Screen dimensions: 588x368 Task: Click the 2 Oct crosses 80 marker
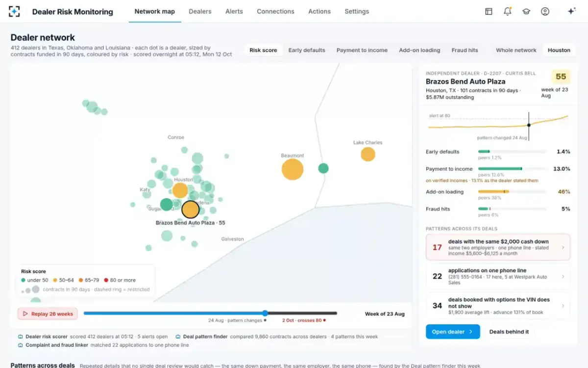[x=324, y=320]
